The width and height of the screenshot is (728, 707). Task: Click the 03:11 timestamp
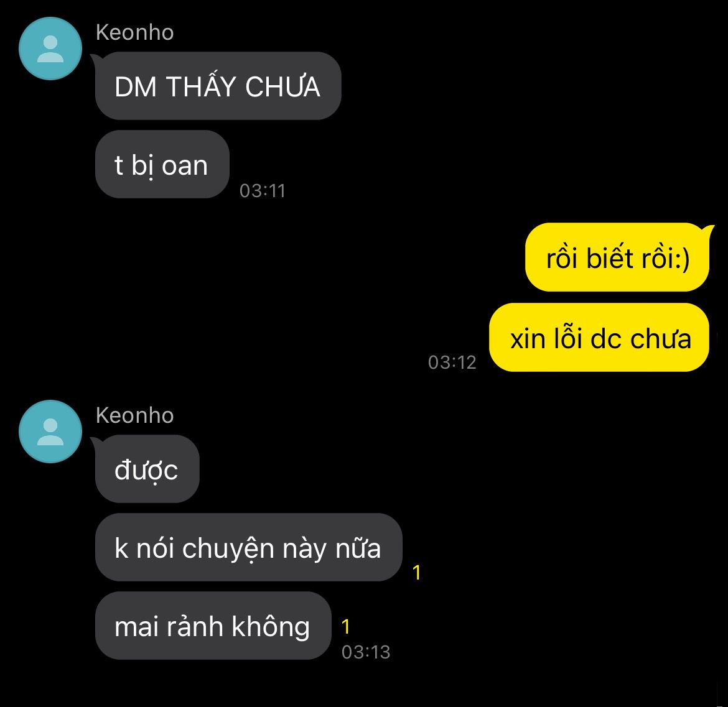[263, 191]
